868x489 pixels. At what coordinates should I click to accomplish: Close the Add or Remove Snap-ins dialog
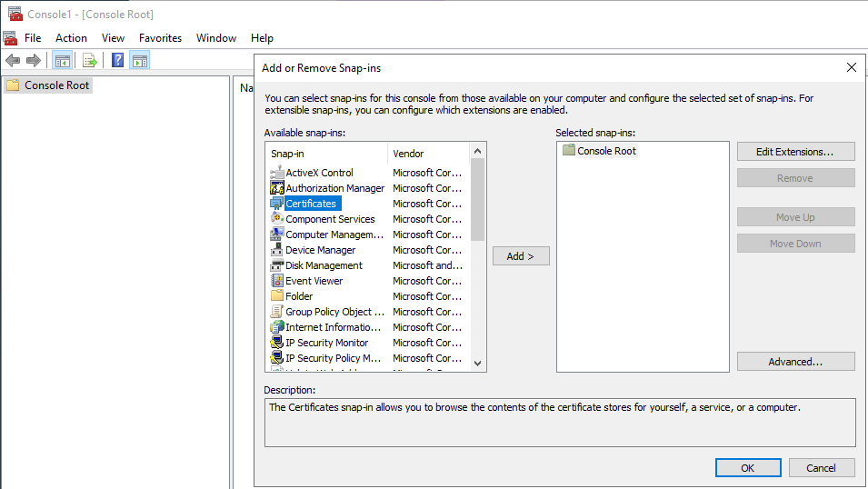[852, 67]
